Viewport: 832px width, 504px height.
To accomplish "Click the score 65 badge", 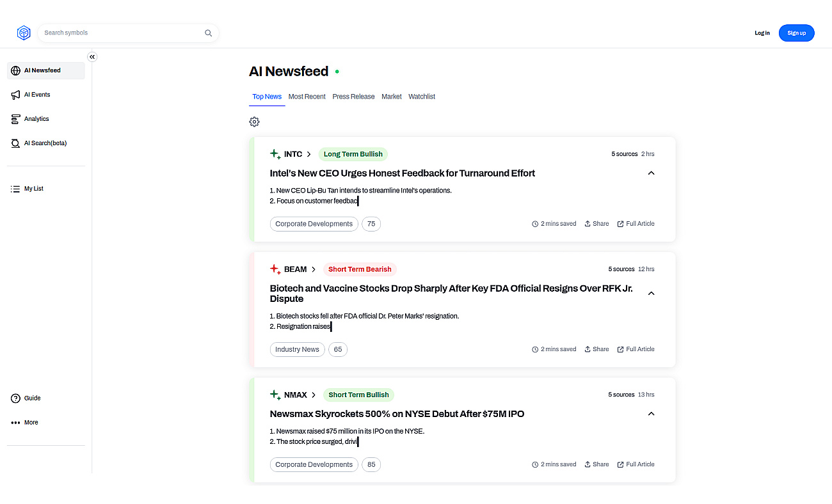I will click(x=338, y=349).
